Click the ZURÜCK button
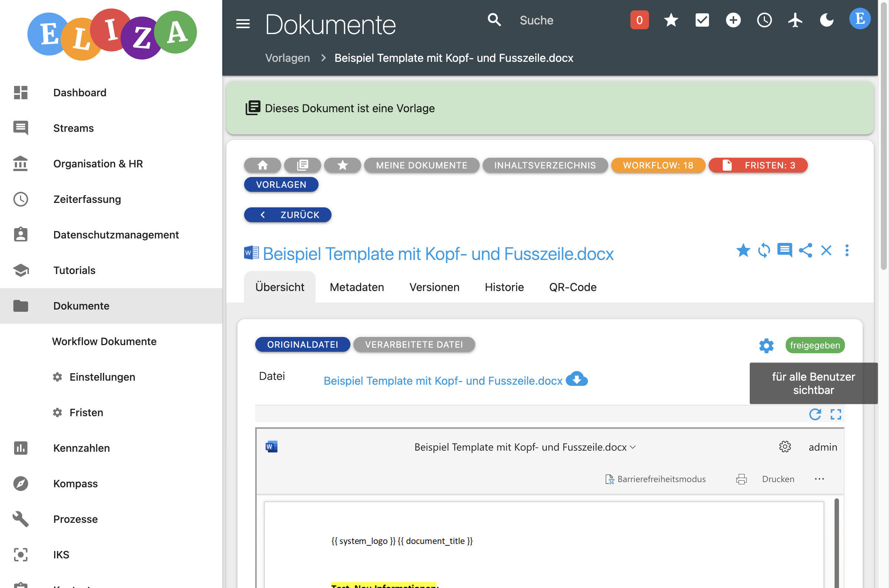The image size is (889, 588). pos(288,215)
